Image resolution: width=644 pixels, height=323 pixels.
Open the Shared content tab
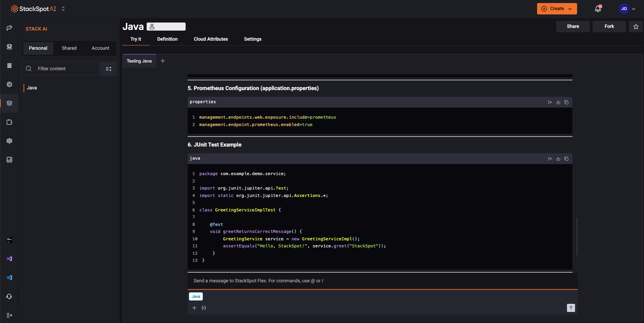[69, 48]
